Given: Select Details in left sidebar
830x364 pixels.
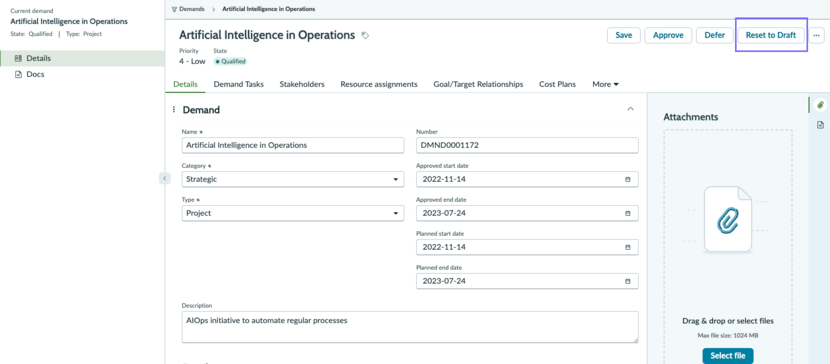Looking at the screenshot, I should [x=82, y=58].
